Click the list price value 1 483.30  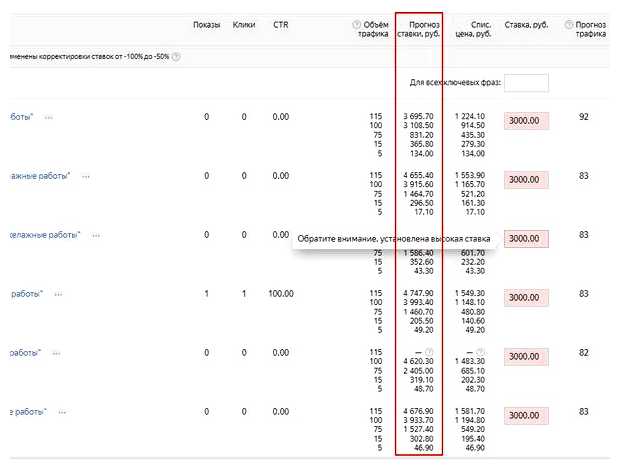[x=470, y=361]
